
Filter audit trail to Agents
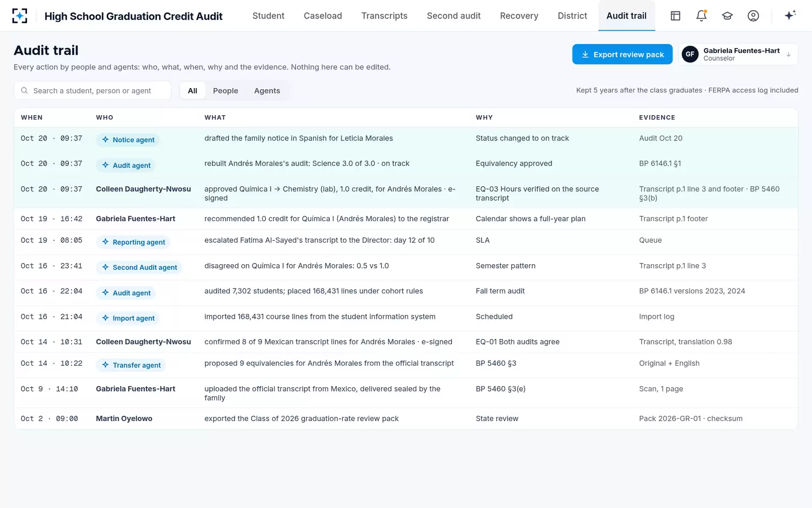tap(267, 91)
